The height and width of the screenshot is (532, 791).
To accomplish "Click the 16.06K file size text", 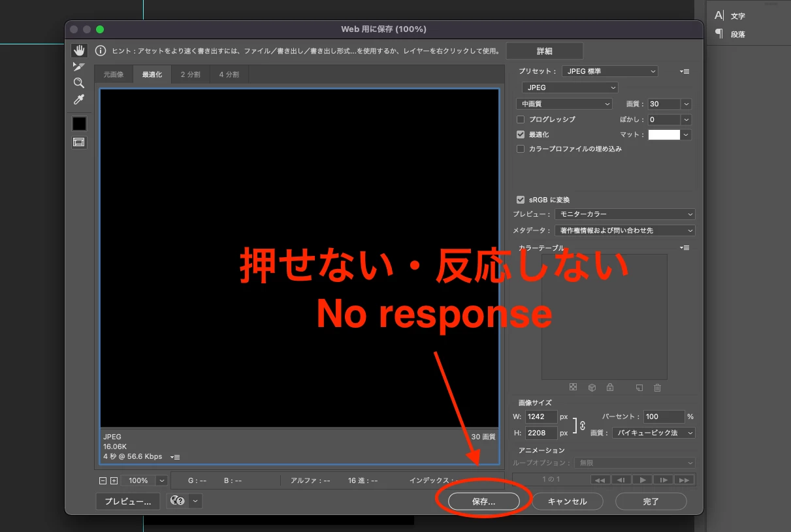I will pyautogui.click(x=115, y=446).
